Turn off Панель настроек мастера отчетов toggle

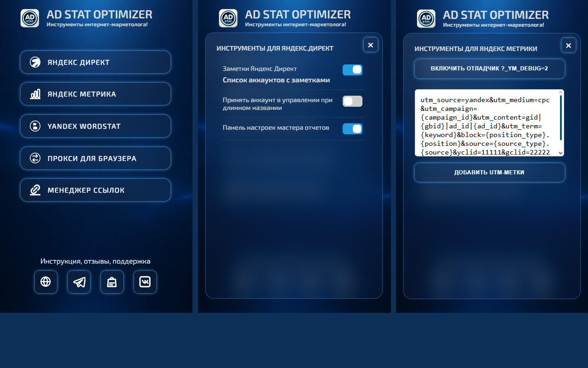pos(352,129)
